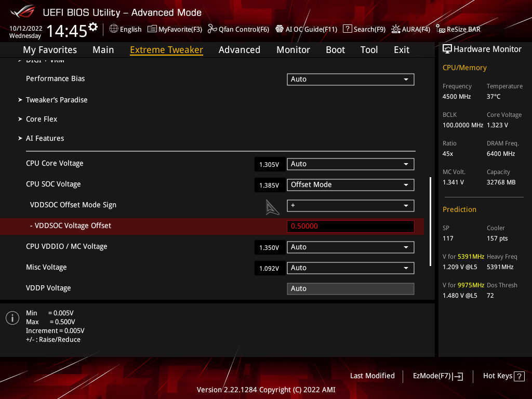Click the VDDSOC Voltage Offset value field
The image size is (532, 399).
[x=351, y=227]
